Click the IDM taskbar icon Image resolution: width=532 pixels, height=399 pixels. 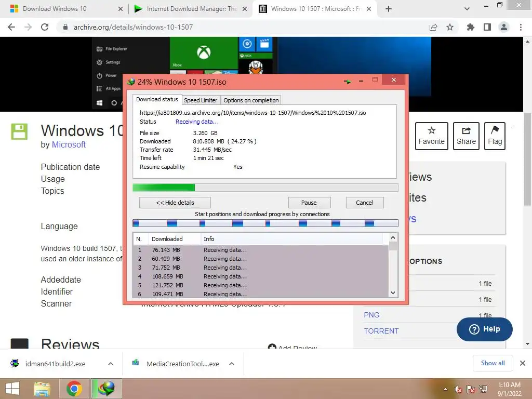(106, 389)
